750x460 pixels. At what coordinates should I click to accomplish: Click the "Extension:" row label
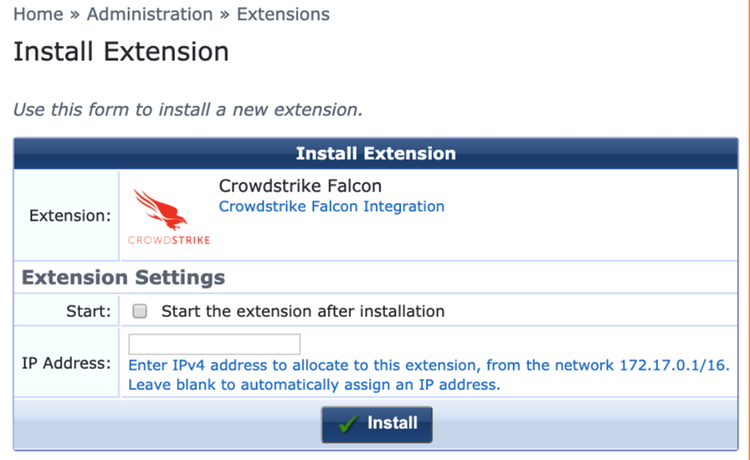[x=70, y=215]
